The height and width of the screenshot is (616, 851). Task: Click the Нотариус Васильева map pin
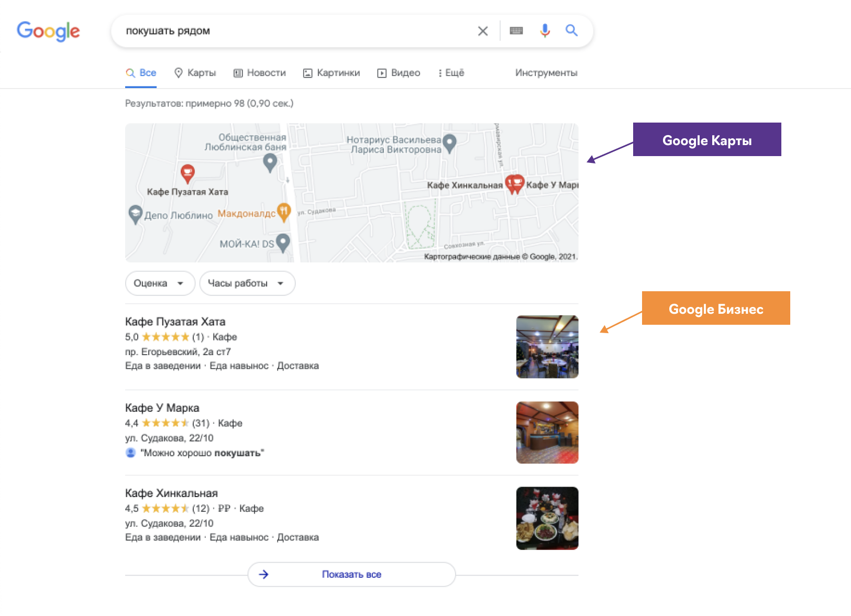coord(449,142)
